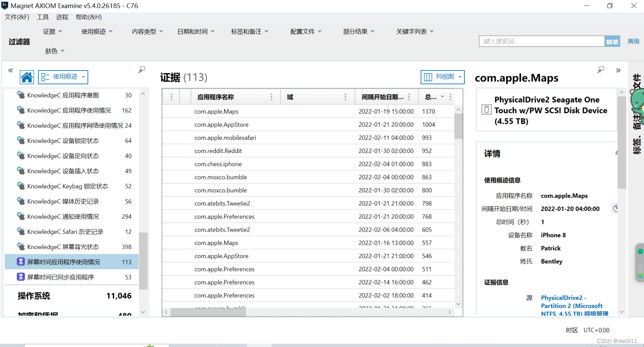
Task: Open column menu dots for 应用程序名称
Action: tap(271, 97)
